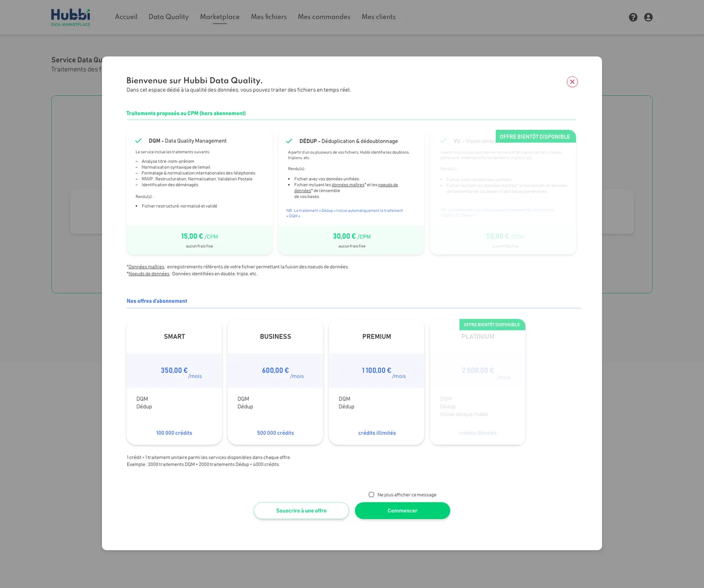Click the DÉDUP card checkmark icon

(x=289, y=141)
